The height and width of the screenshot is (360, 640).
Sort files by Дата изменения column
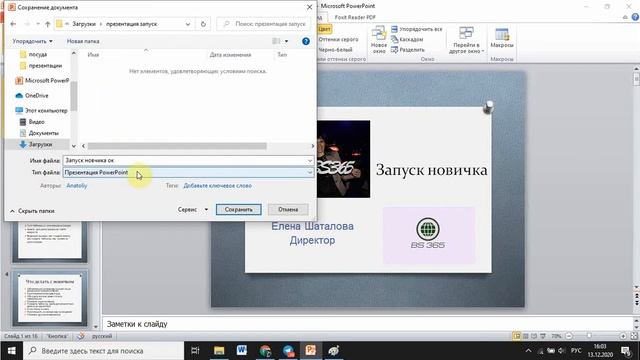[x=230, y=55]
